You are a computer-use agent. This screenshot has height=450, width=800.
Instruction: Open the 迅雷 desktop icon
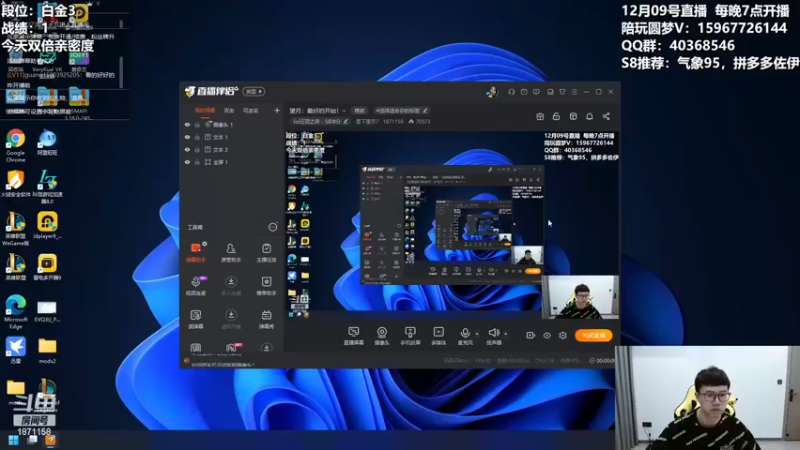pos(16,350)
